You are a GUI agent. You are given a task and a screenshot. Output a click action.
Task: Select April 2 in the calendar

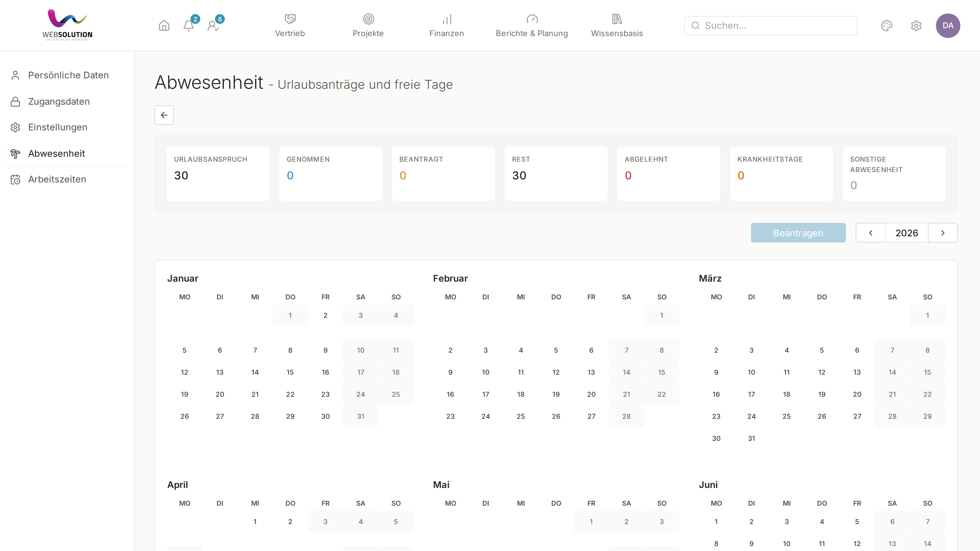coord(290,522)
